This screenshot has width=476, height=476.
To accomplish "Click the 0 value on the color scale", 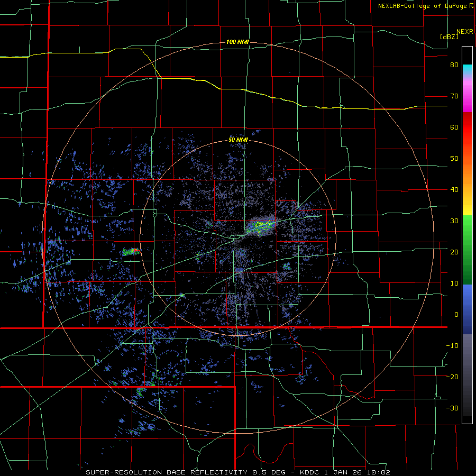I will pos(456,315).
